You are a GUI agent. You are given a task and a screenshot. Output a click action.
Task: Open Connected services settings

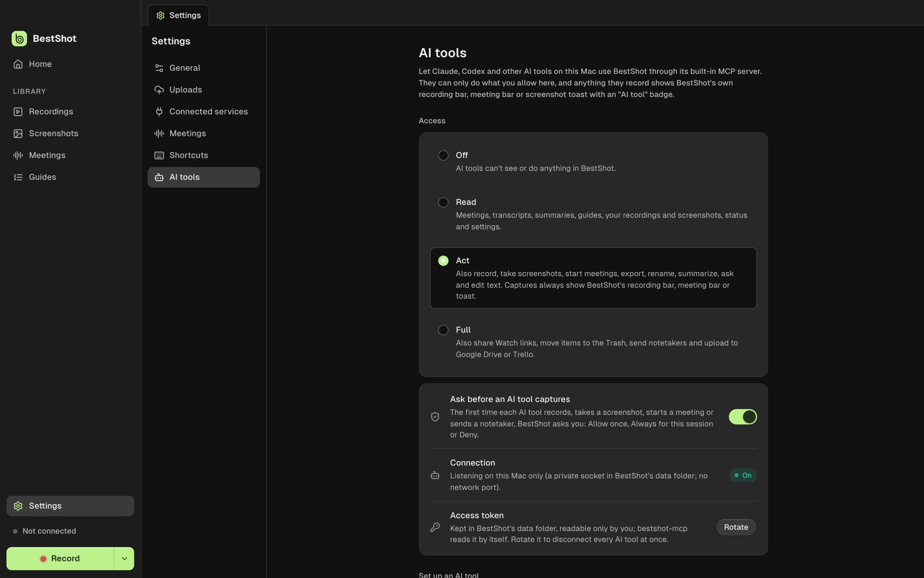point(204,112)
